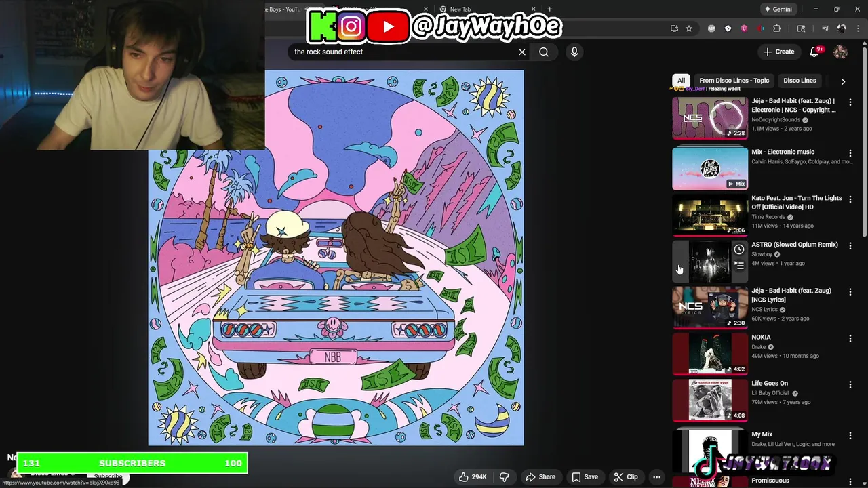
Task: Add ASTRO video to Watch Later
Action: coord(739,249)
